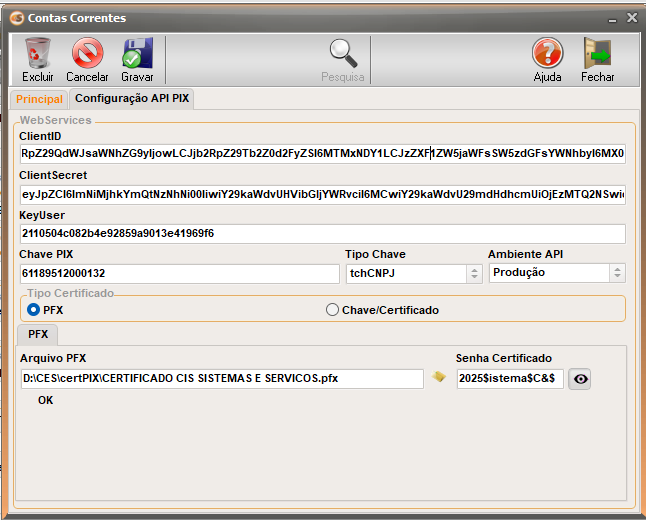Open Pesquisa with the magnifier icon
The height and width of the screenshot is (520, 646).
(343, 54)
